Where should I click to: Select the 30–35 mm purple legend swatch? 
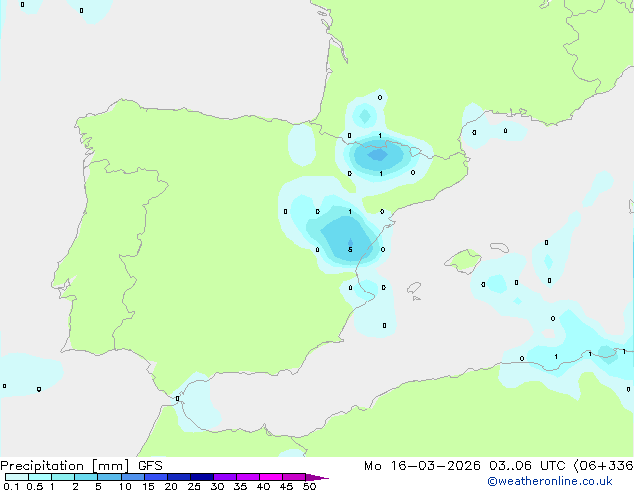224,477
